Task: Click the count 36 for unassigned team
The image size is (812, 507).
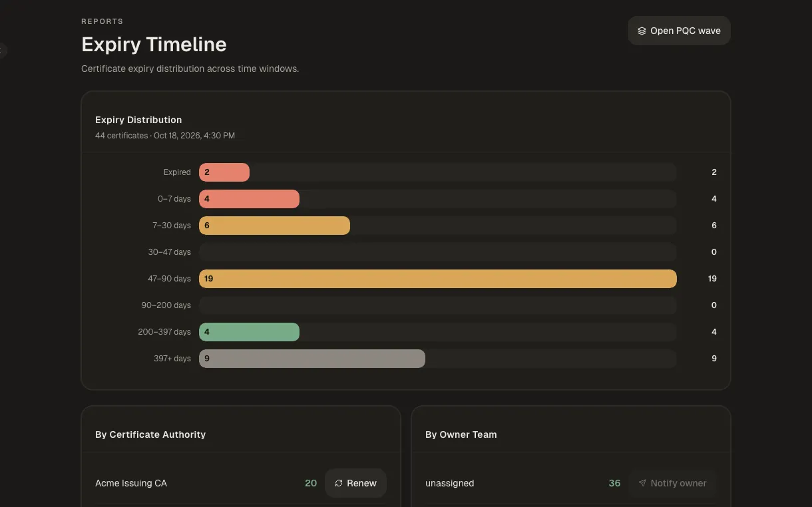Action: tap(614, 483)
